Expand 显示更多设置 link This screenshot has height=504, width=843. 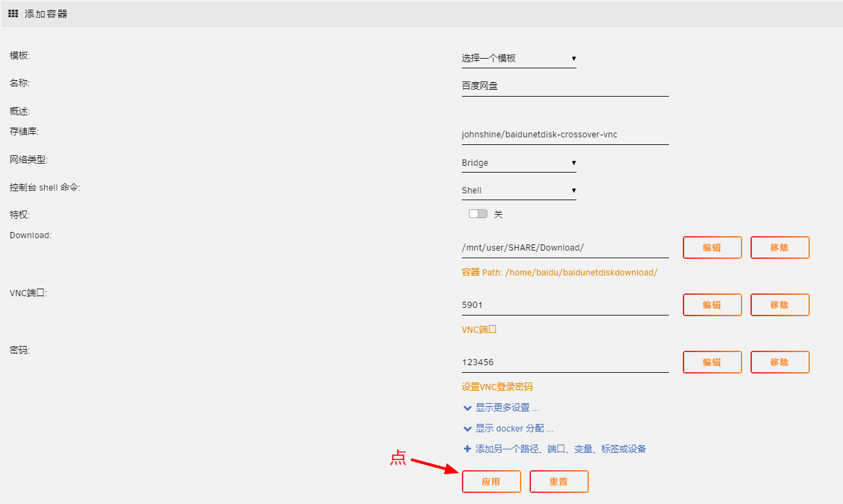(507, 408)
